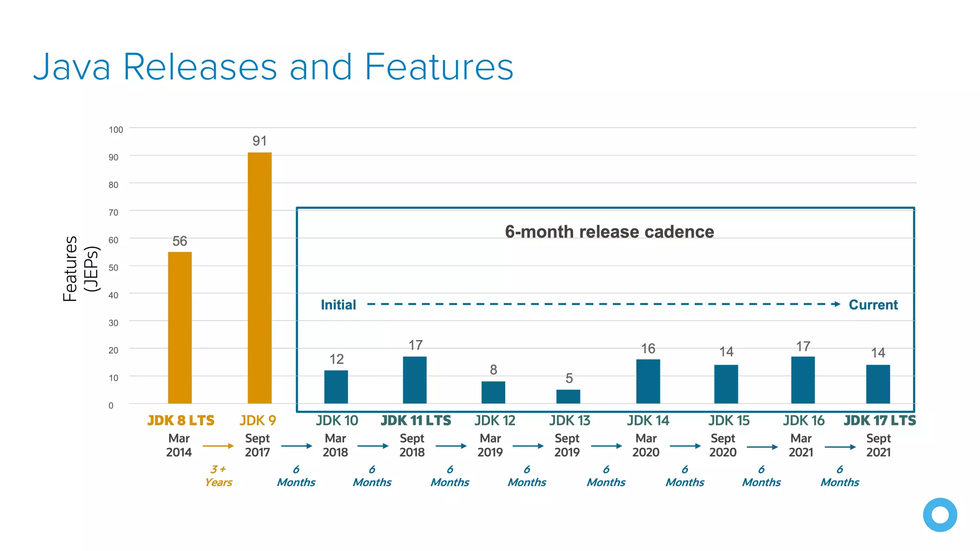
Task: Click the arrow between Sept 2020 and Mar 2021
Action: tap(762, 447)
